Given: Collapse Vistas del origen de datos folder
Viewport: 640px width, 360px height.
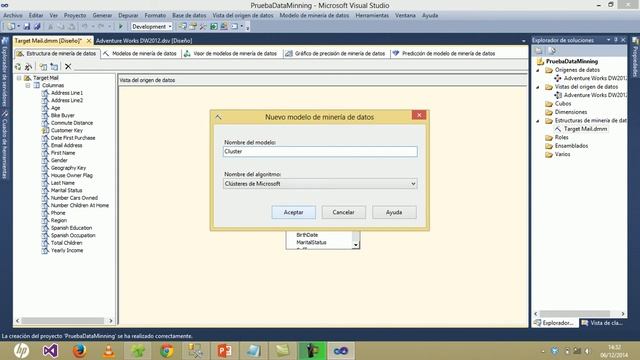Looking at the screenshot, I should click(538, 87).
